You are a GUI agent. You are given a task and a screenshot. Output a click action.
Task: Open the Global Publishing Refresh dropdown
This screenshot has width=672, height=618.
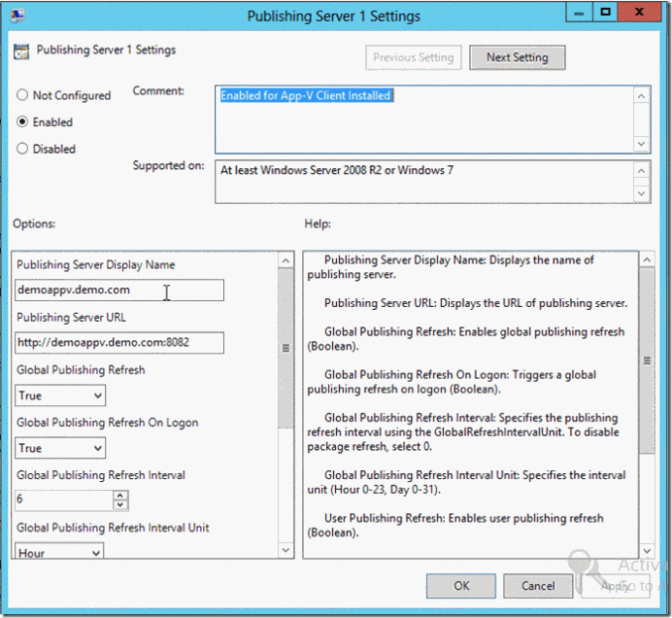(x=60, y=395)
